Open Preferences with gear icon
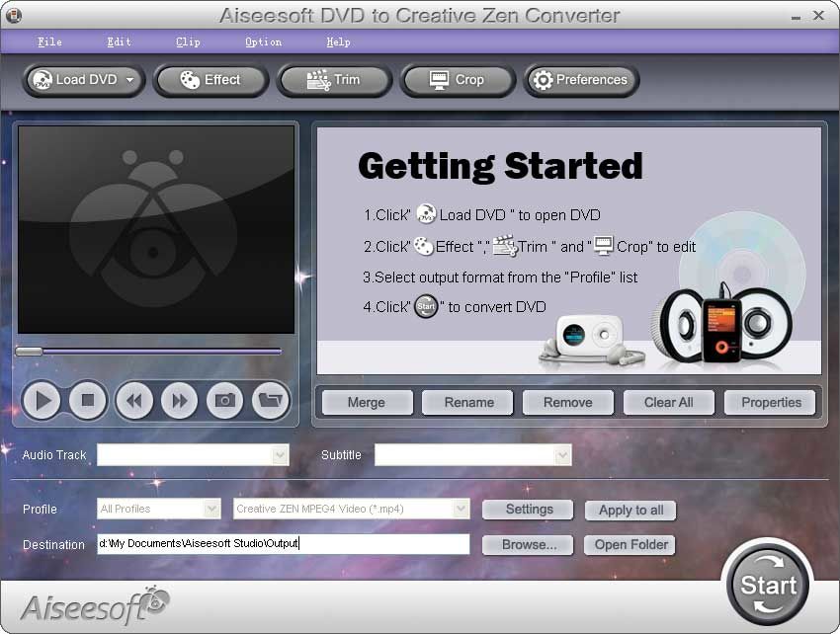 (581, 80)
